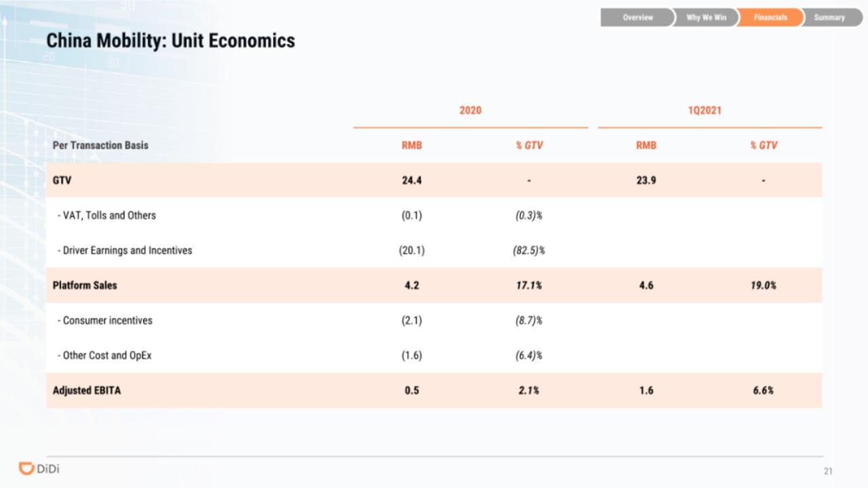Image resolution: width=868 pixels, height=488 pixels.
Task: Click the Per Transaction Basis label
Action: [x=100, y=145]
